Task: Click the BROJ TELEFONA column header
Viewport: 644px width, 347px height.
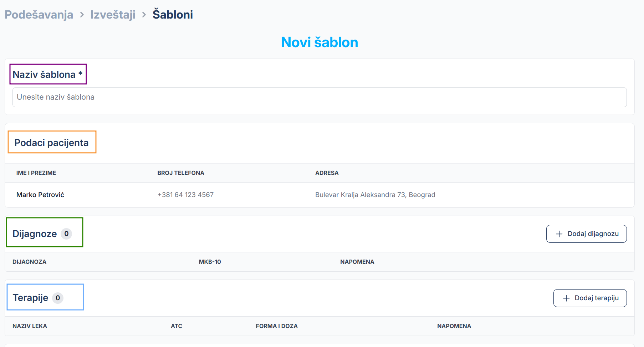Action: coord(181,173)
